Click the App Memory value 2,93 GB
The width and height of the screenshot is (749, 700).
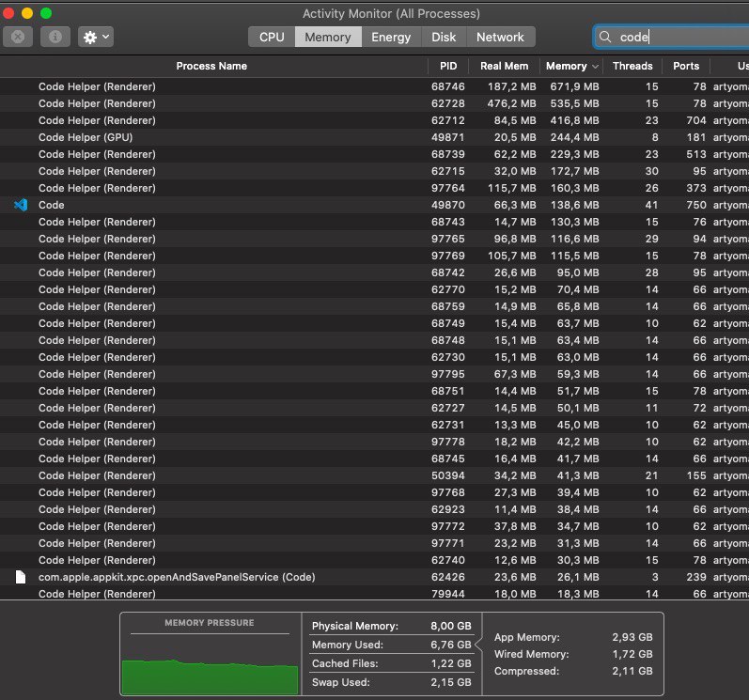click(632, 637)
